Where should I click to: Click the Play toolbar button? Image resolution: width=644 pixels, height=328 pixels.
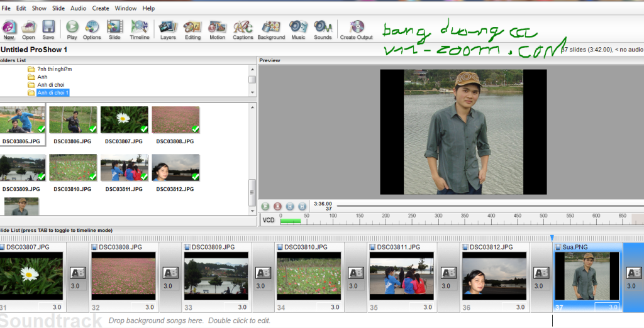point(72,28)
